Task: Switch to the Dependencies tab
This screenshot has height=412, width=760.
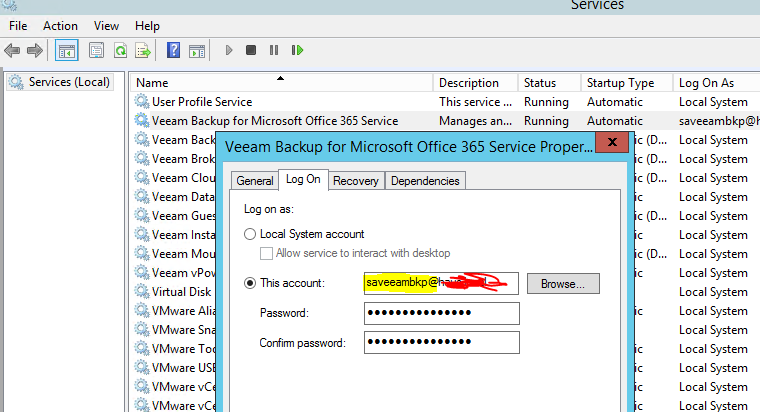Action: click(x=425, y=181)
